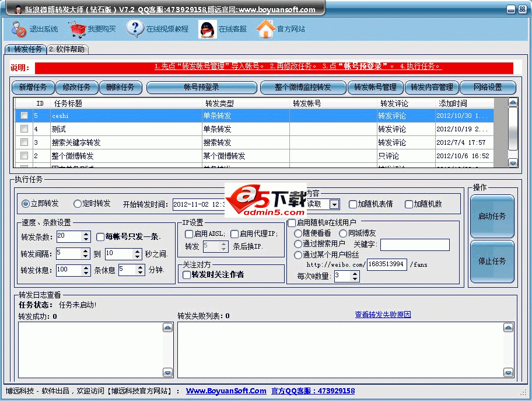Open 官方网站 home icon

(x=265, y=29)
